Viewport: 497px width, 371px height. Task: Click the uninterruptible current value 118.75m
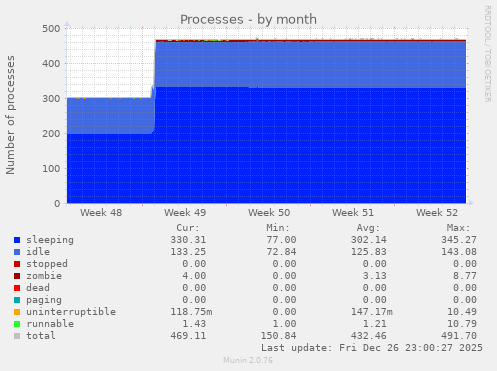tap(191, 312)
